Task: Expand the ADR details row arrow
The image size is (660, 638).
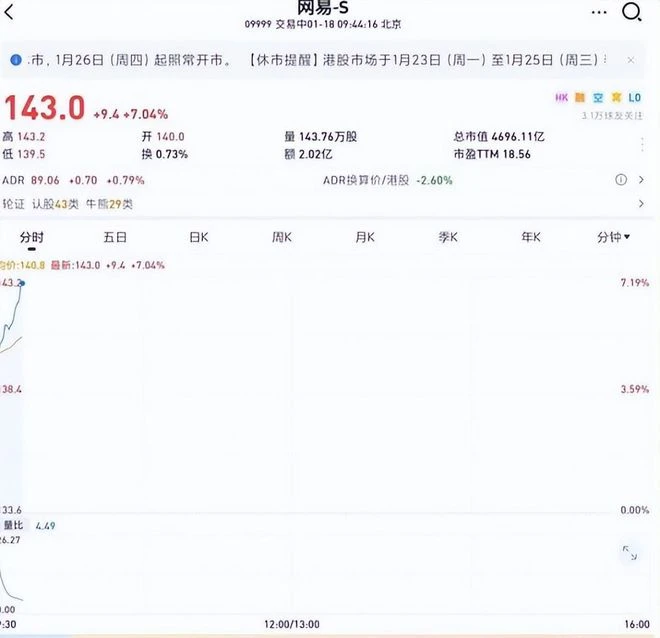Action: click(642, 180)
